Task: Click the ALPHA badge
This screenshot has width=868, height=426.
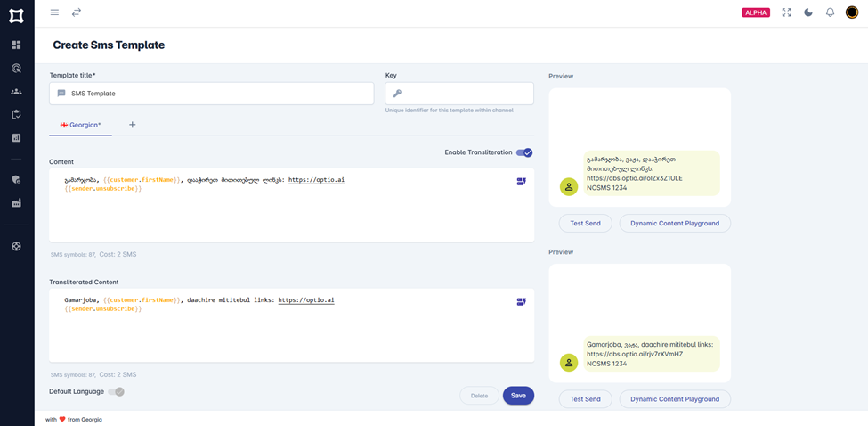Action: click(756, 12)
